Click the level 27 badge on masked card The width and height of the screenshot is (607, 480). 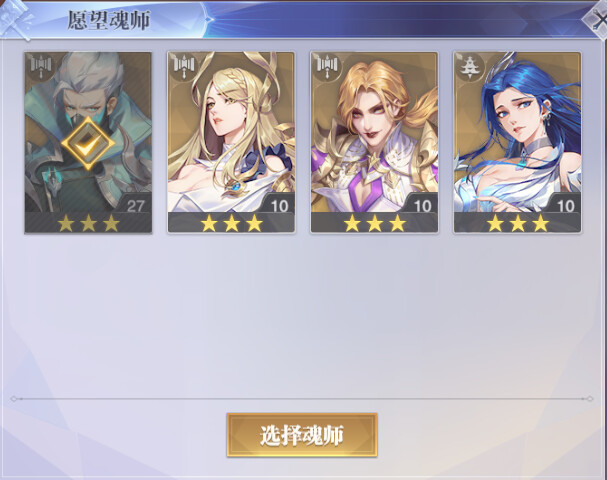point(135,206)
